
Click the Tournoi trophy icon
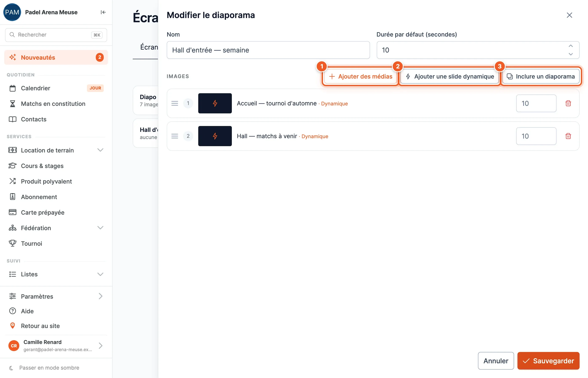click(x=13, y=243)
